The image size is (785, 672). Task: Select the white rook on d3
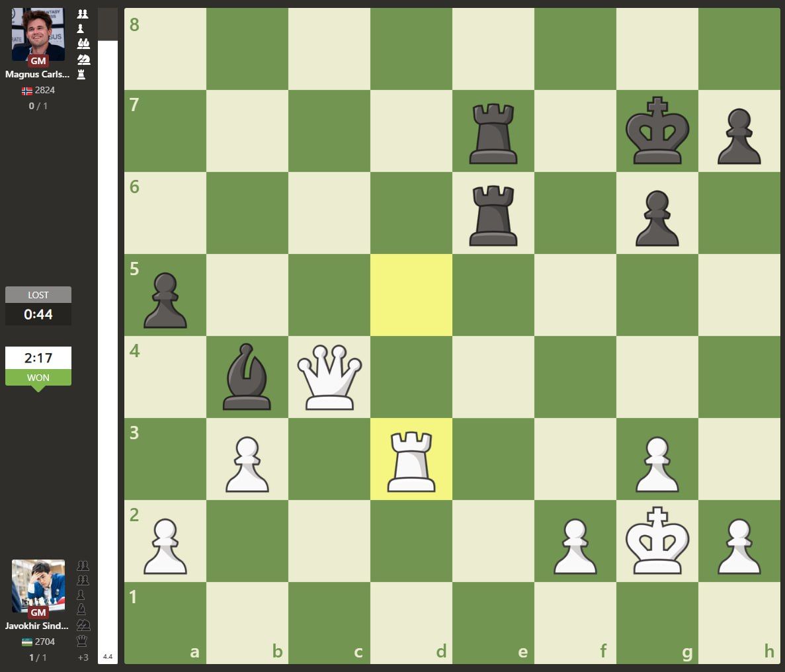[x=411, y=460]
